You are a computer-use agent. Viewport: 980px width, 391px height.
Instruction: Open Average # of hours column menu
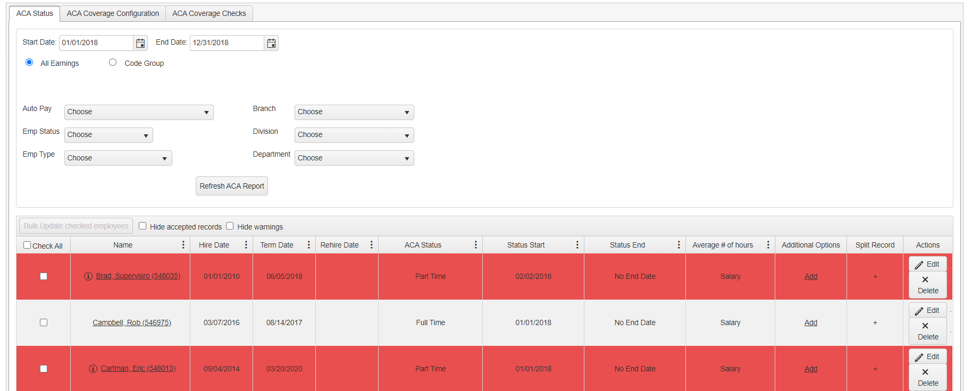(x=768, y=245)
